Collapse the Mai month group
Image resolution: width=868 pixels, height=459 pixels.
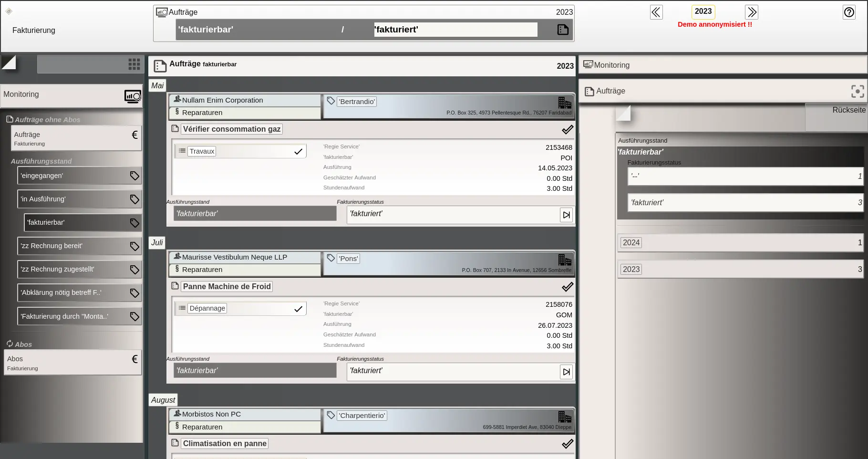157,85
